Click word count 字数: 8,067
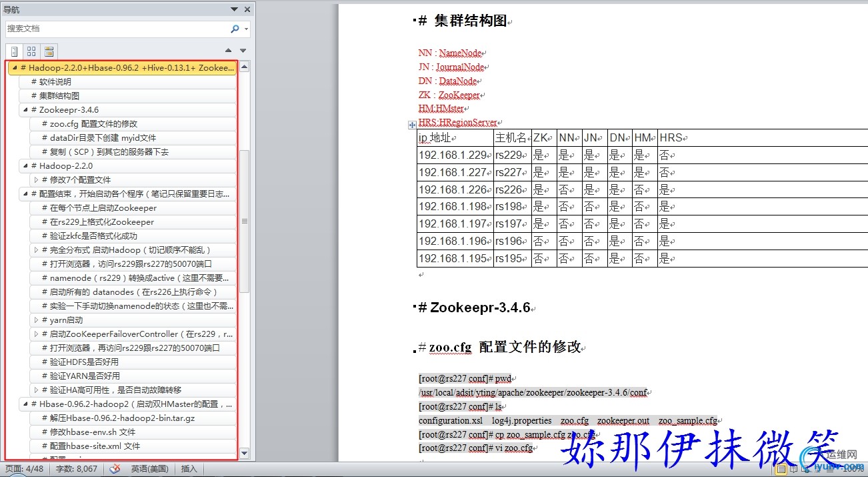The height and width of the screenshot is (477, 868). tap(77, 469)
